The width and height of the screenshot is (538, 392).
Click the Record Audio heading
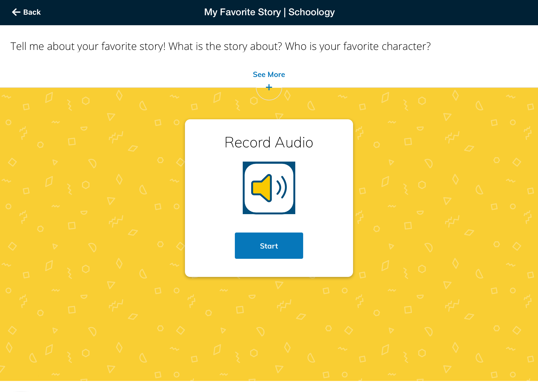point(269,142)
